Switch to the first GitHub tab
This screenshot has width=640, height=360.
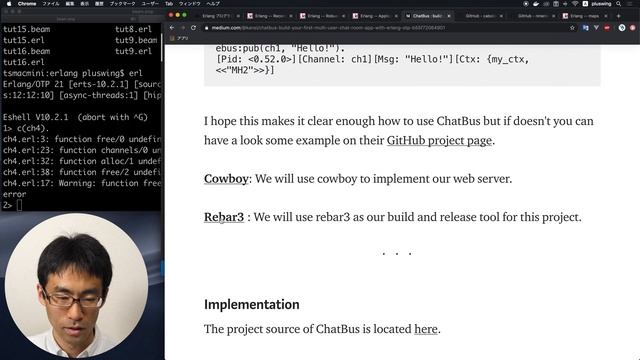pos(480,16)
